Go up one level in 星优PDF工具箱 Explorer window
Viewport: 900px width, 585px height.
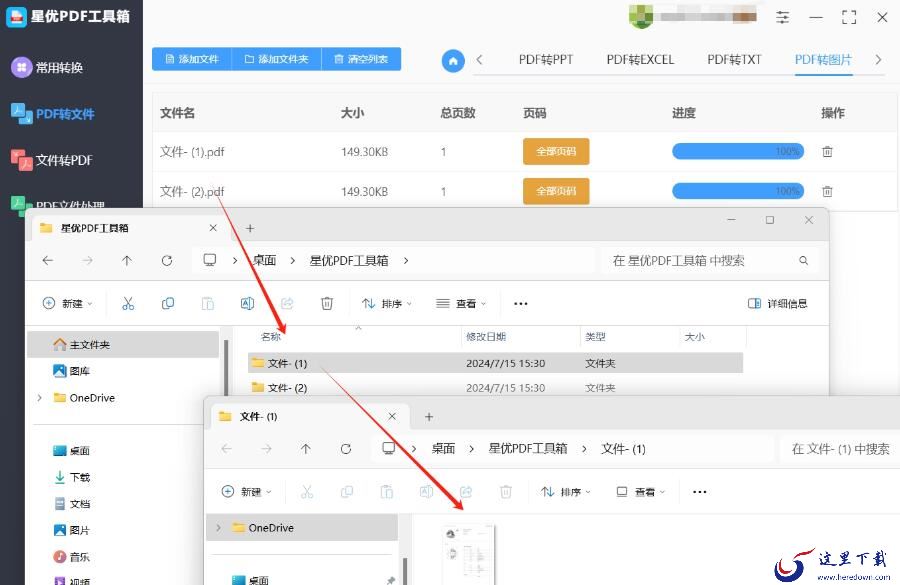(x=127, y=261)
